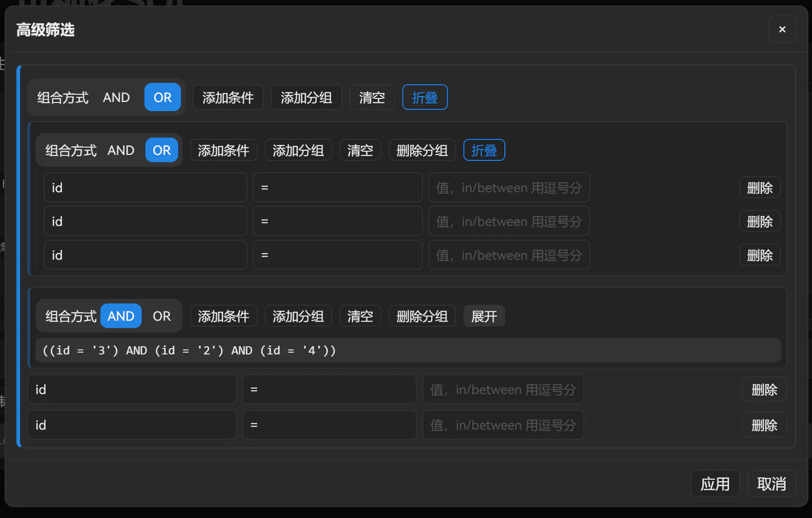Open the = operator dropdown in the last condition row
This screenshot has height=518, width=812.
329,425
